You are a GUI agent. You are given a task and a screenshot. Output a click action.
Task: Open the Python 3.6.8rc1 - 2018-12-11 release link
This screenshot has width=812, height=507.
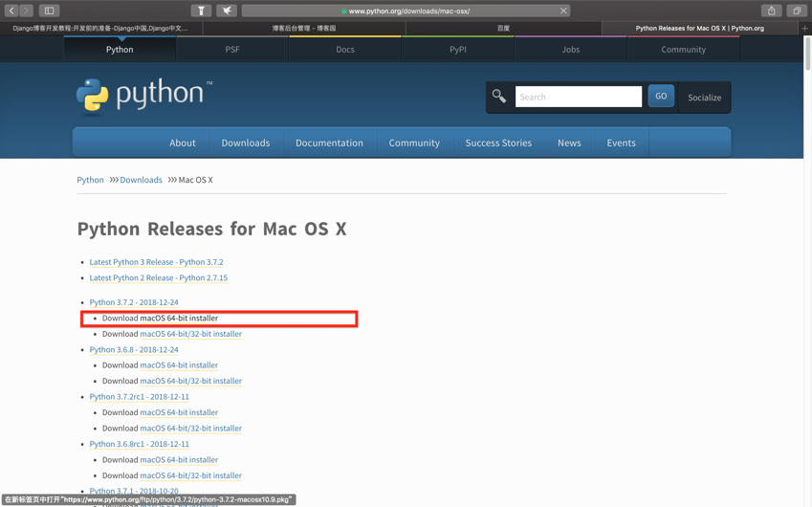click(x=140, y=444)
